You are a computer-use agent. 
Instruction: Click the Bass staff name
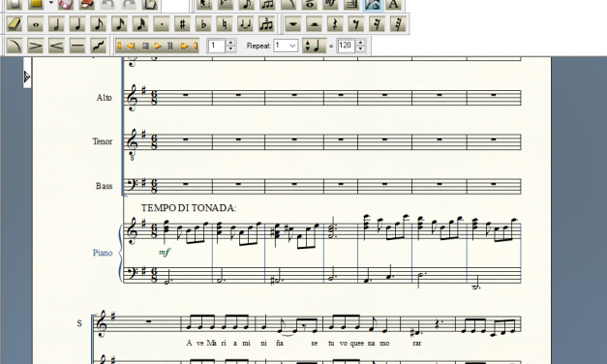coord(105,186)
